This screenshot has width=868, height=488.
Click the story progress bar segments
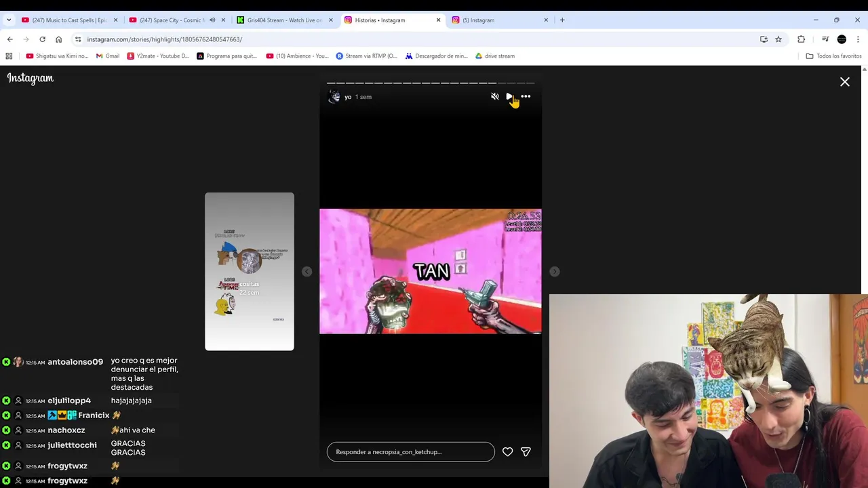431,83
